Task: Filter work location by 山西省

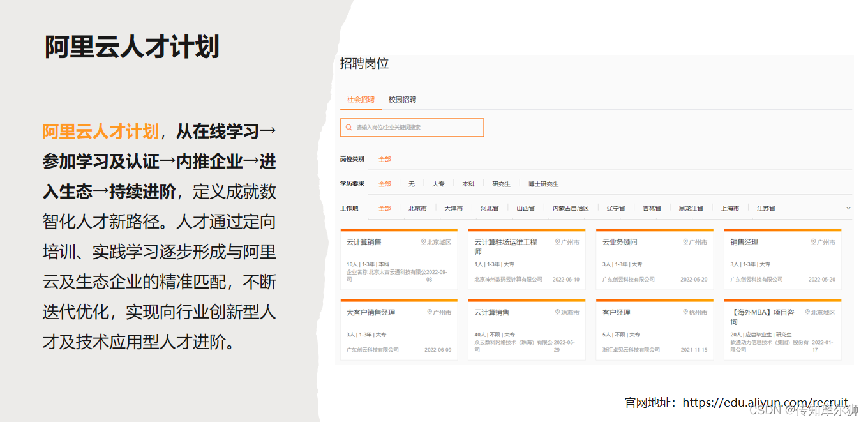Action: click(x=526, y=208)
